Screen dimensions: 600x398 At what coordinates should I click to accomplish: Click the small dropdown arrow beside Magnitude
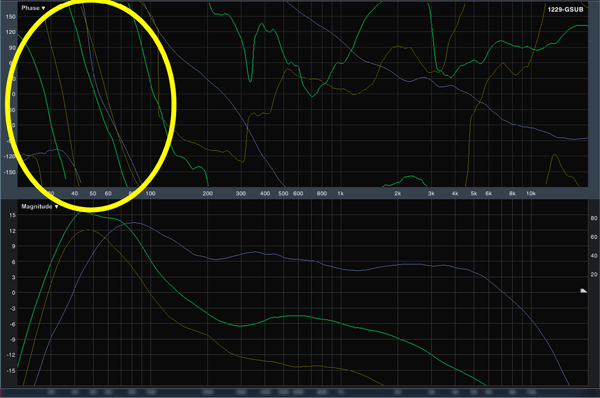click(x=56, y=207)
